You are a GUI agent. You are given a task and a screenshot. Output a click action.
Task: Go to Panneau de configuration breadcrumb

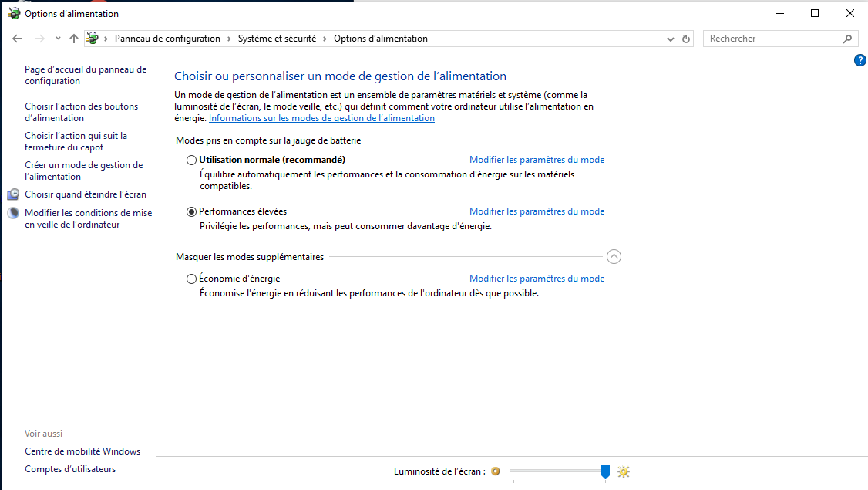click(167, 39)
